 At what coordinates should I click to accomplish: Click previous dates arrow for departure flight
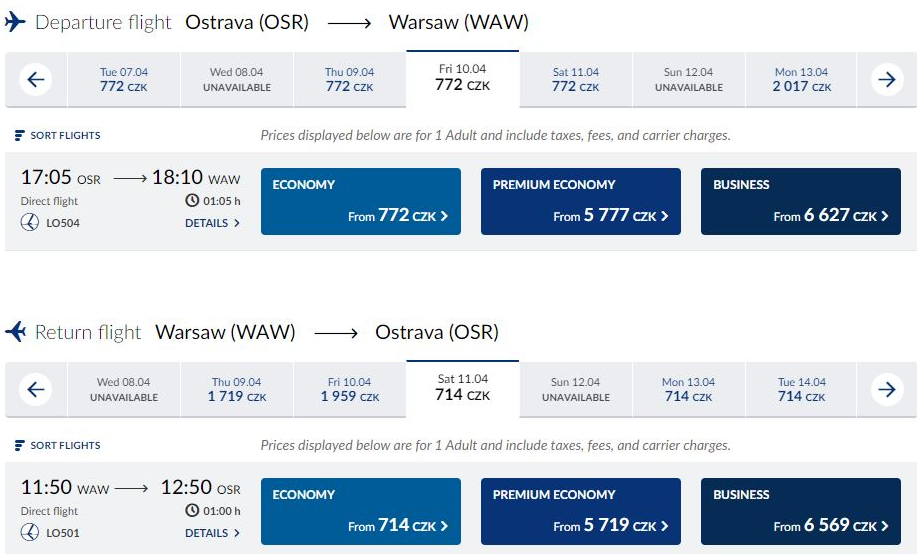tap(36, 80)
